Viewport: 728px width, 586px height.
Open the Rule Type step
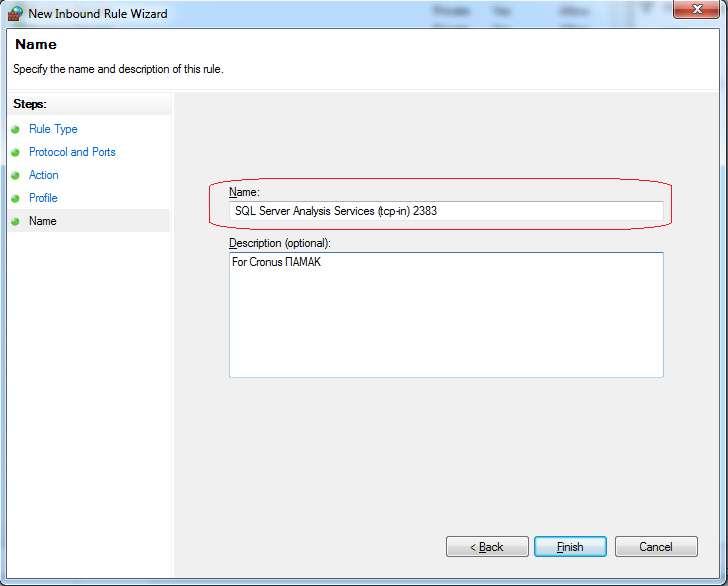[x=53, y=129]
